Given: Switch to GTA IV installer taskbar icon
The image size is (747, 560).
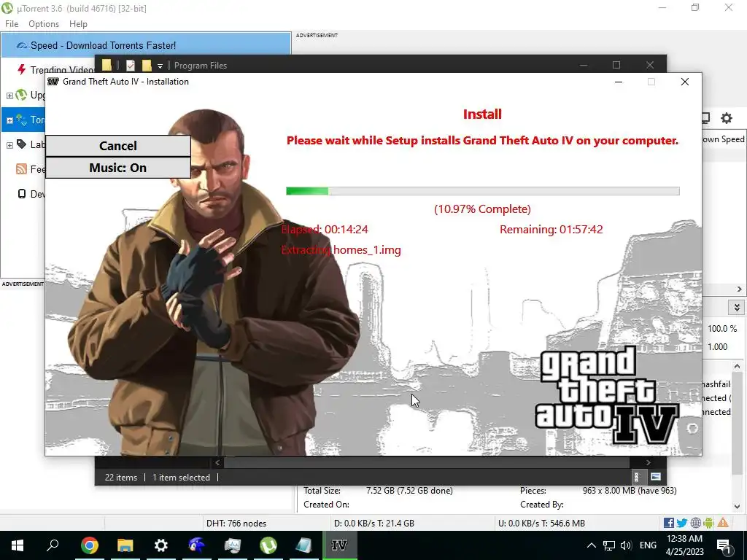Looking at the screenshot, I should (x=340, y=545).
